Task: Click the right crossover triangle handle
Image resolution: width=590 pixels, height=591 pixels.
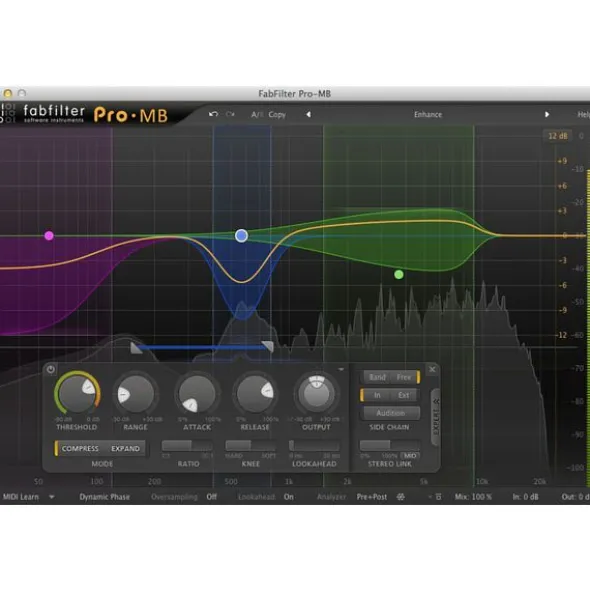Action: (x=268, y=347)
